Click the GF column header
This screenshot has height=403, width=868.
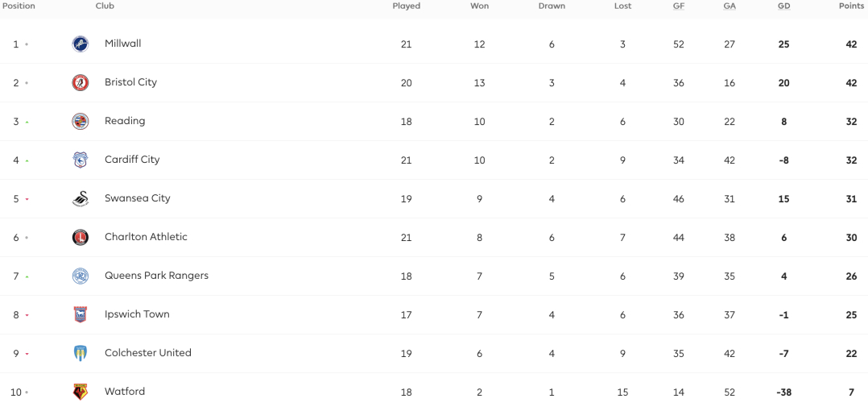679,6
